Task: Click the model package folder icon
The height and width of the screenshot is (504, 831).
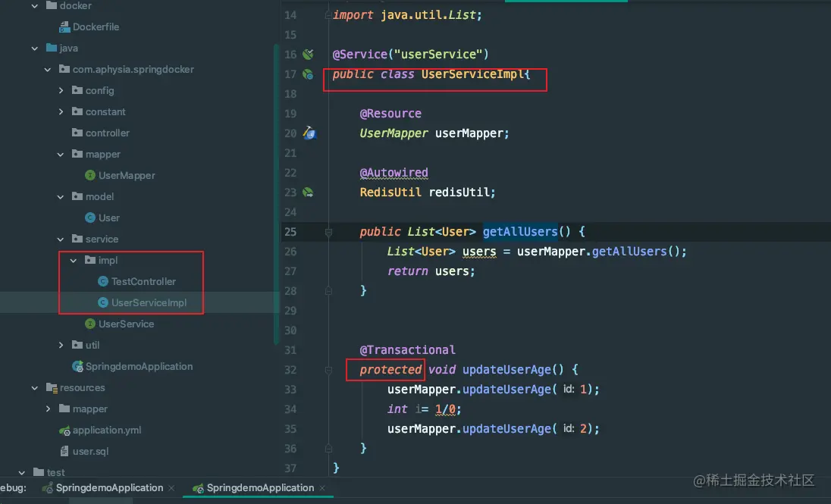Action: tap(77, 196)
